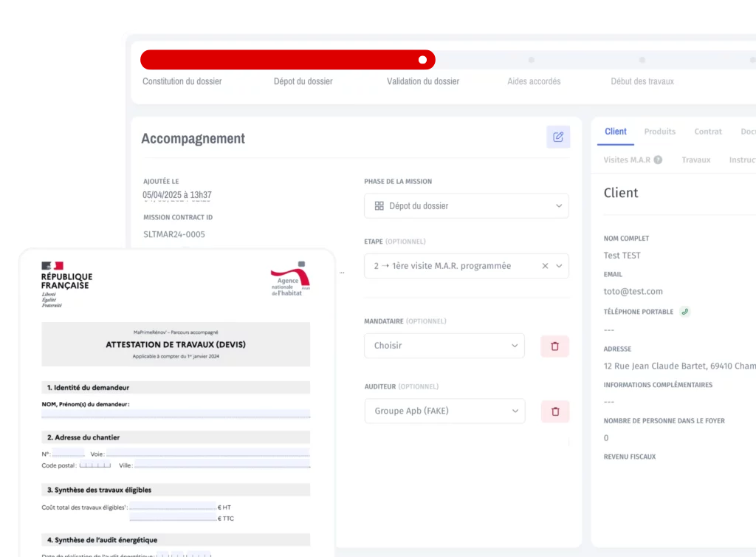Open the Mandataire Choisir dropdown
Screen dimensions: 756x557
(x=444, y=346)
